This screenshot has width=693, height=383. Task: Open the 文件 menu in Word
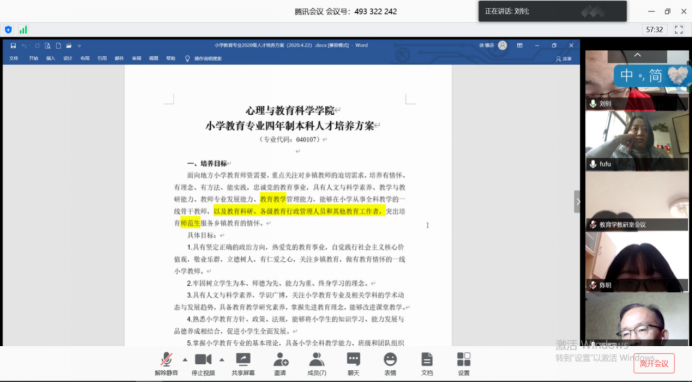(14, 58)
